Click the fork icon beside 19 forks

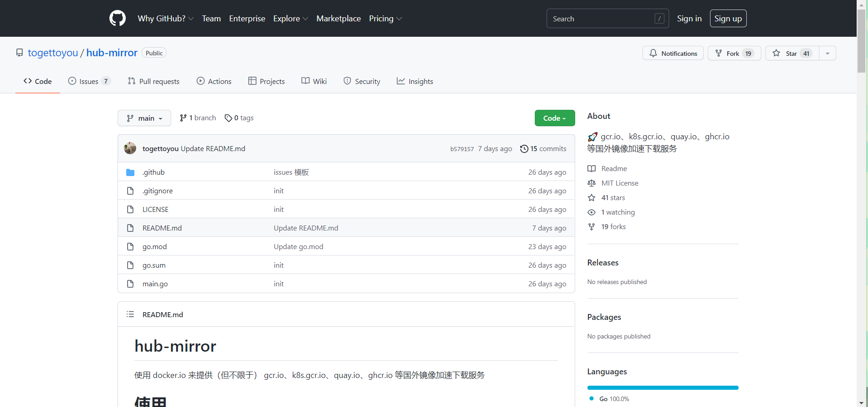592,227
